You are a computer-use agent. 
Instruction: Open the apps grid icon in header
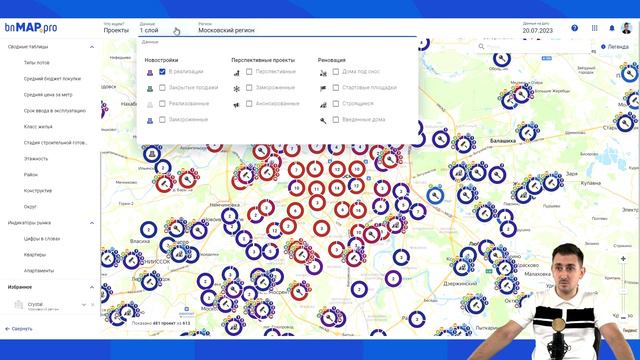click(x=595, y=28)
